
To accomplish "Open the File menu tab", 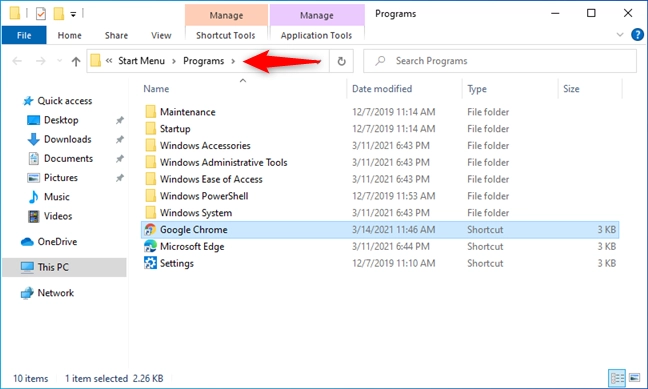I will (24, 35).
